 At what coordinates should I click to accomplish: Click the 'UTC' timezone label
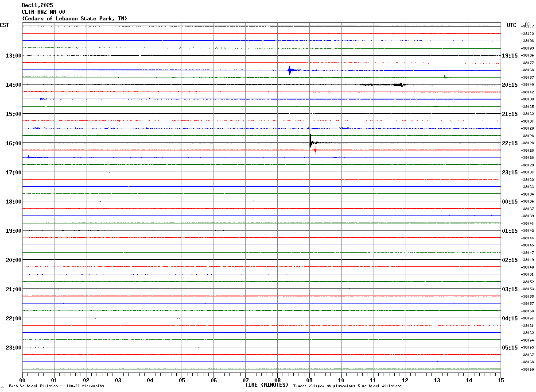click(512, 25)
